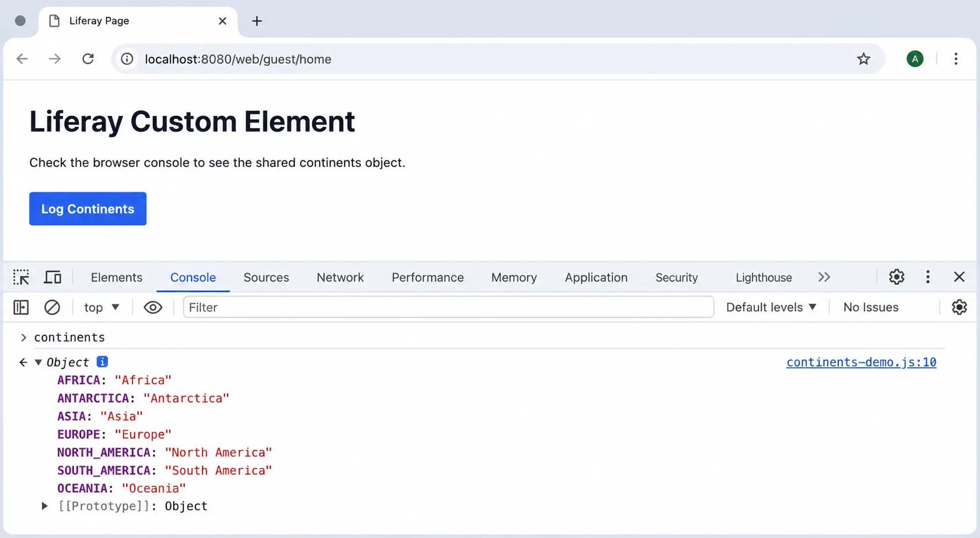Open console settings gear

[959, 307]
